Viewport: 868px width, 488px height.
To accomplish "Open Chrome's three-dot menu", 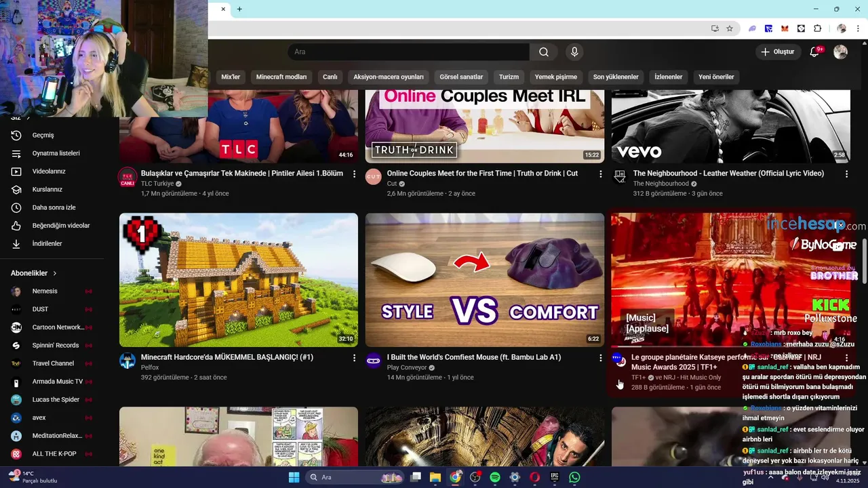I will tap(859, 28).
